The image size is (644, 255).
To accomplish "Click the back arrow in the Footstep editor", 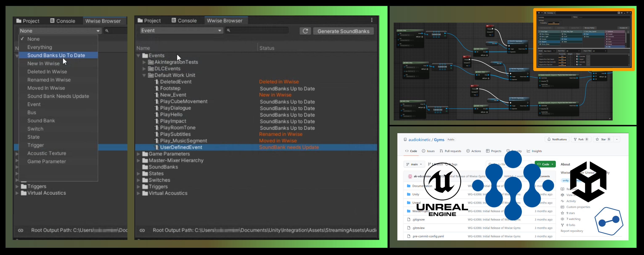I will point(539,13).
